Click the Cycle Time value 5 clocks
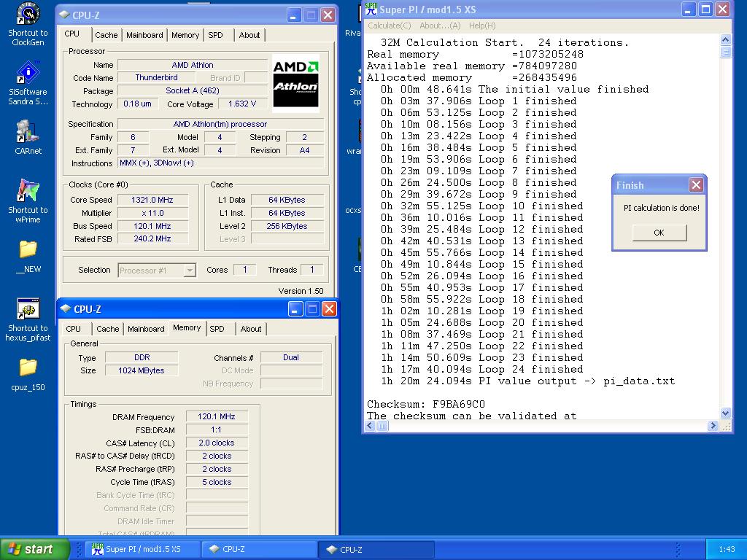This screenshot has height=560, width=747. click(x=217, y=482)
